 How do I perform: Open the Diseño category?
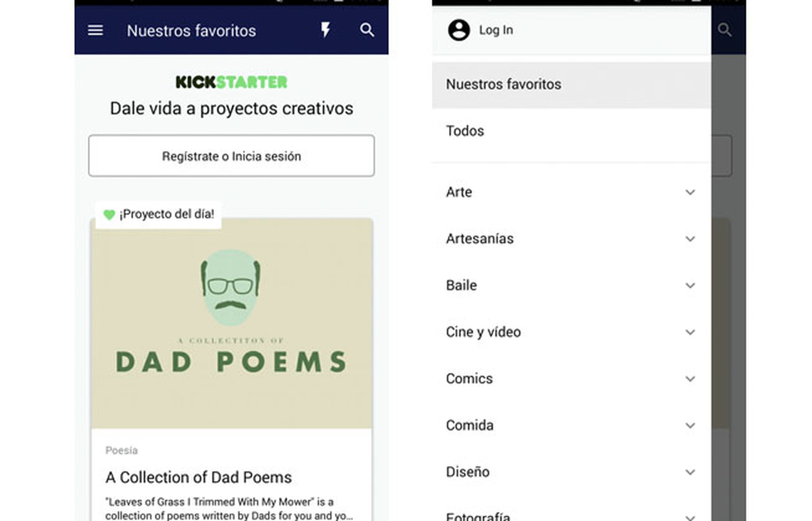tap(571, 472)
